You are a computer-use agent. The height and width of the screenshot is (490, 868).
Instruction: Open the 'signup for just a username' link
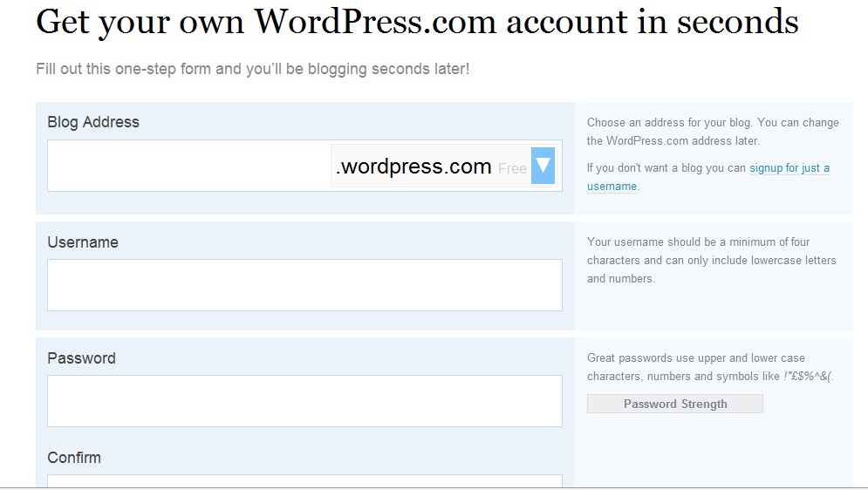789,168
